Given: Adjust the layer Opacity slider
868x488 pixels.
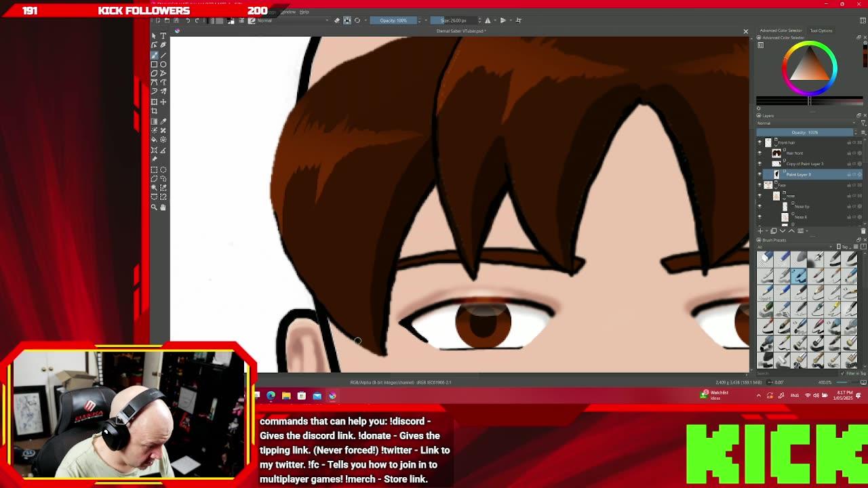Looking at the screenshot, I should point(804,132).
